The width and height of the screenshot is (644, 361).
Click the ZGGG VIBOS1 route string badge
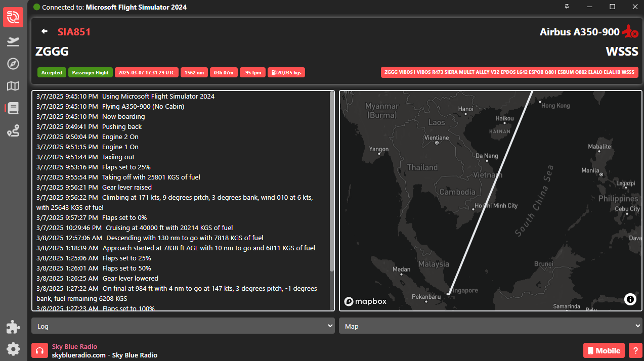tap(509, 72)
